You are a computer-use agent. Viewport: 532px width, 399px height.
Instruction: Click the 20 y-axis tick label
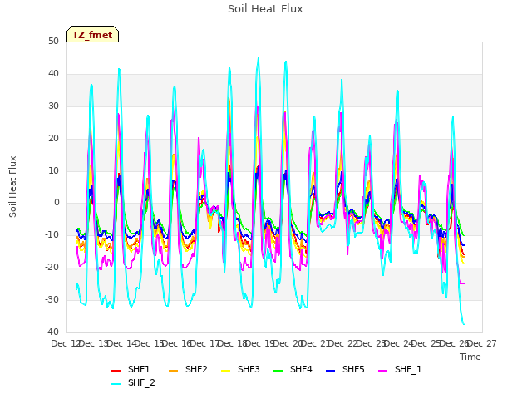click(53, 139)
